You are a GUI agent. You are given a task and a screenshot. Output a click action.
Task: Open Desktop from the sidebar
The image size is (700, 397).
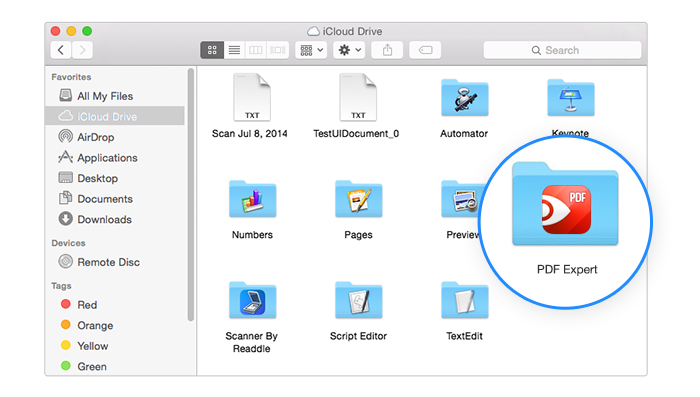[115, 178]
